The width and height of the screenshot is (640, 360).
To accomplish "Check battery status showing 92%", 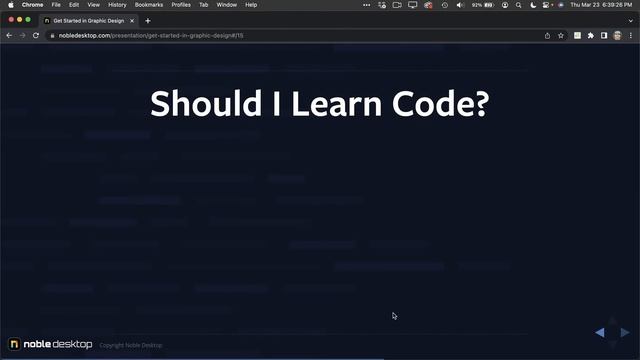I will pos(482,5).
